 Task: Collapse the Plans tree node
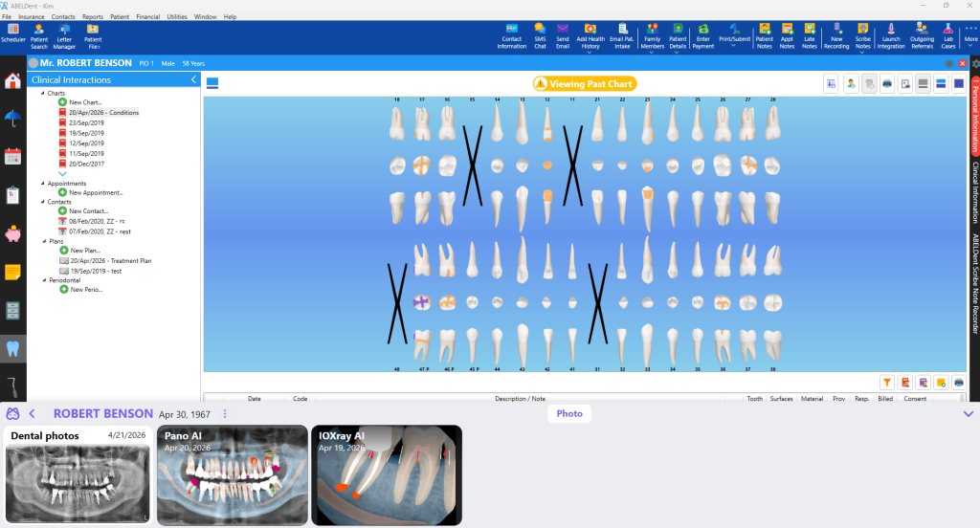(x=44, y=241)
